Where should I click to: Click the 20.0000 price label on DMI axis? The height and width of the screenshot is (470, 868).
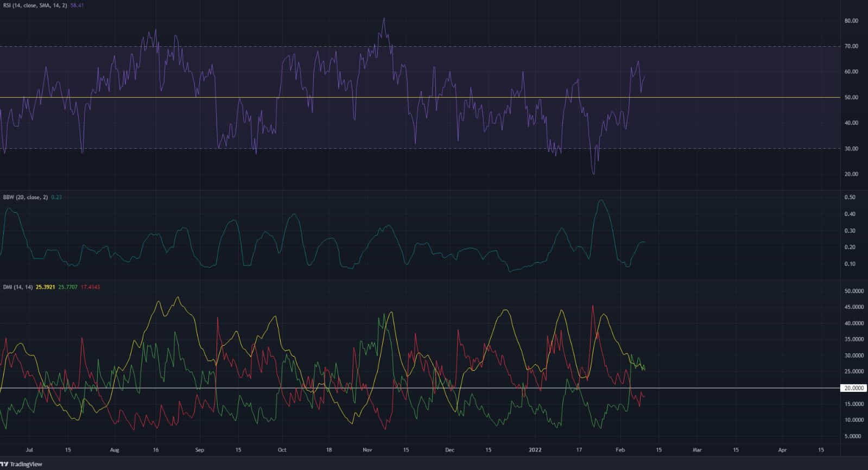click(x=853, y=388)
